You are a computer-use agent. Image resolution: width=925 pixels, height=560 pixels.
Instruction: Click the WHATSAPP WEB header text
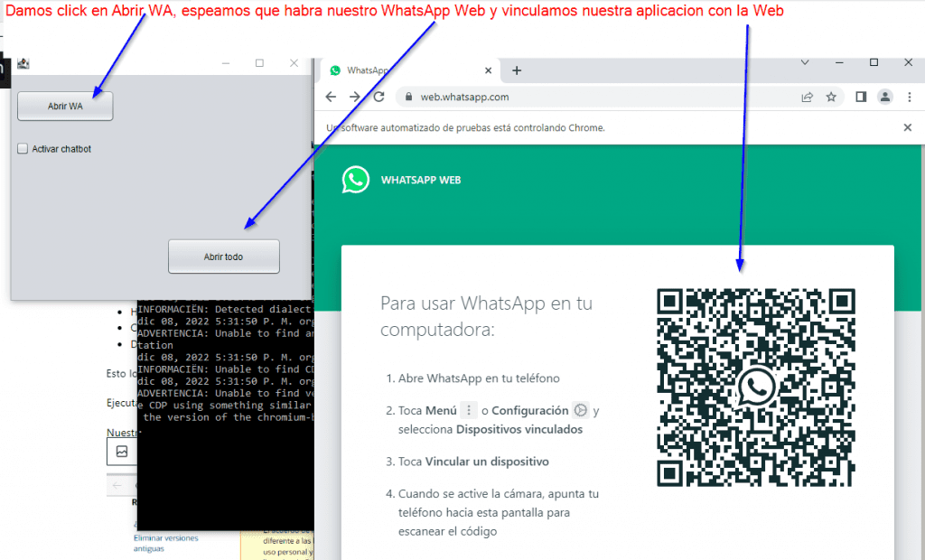[x=421, y=180]
